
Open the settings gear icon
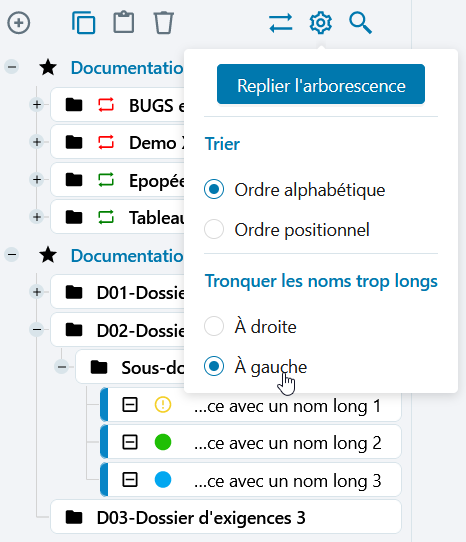coord(320,23)
